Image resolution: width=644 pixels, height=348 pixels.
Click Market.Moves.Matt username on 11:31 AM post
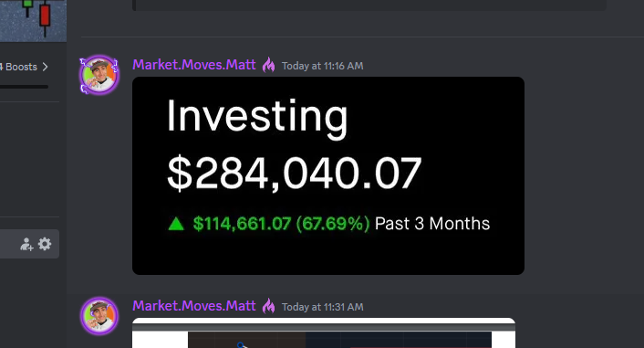pos(194,306)
